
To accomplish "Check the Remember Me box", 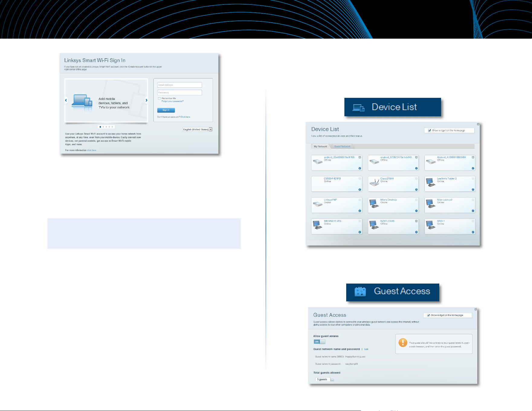I will pos(159,98).
